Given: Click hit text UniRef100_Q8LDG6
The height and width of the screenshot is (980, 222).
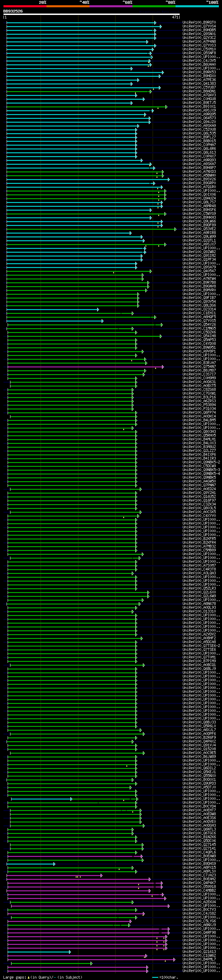Looking at the screenshot, I should [x=199, y=305].
